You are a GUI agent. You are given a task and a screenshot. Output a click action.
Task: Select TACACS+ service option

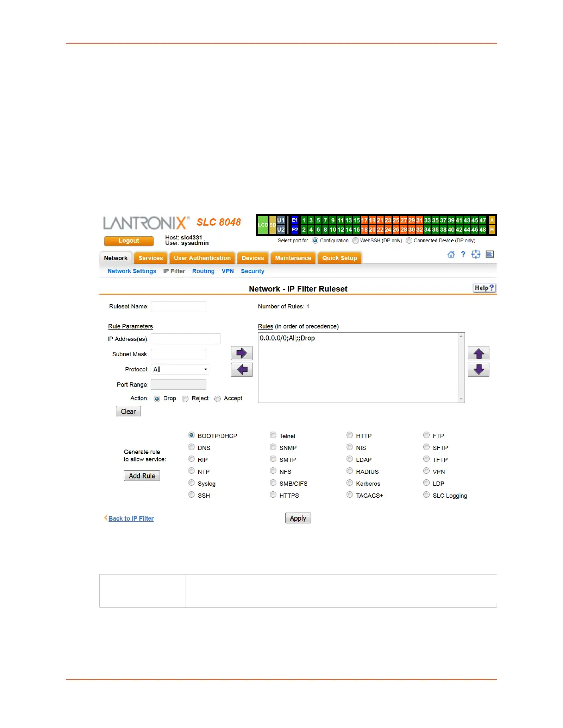click(350, 495)
